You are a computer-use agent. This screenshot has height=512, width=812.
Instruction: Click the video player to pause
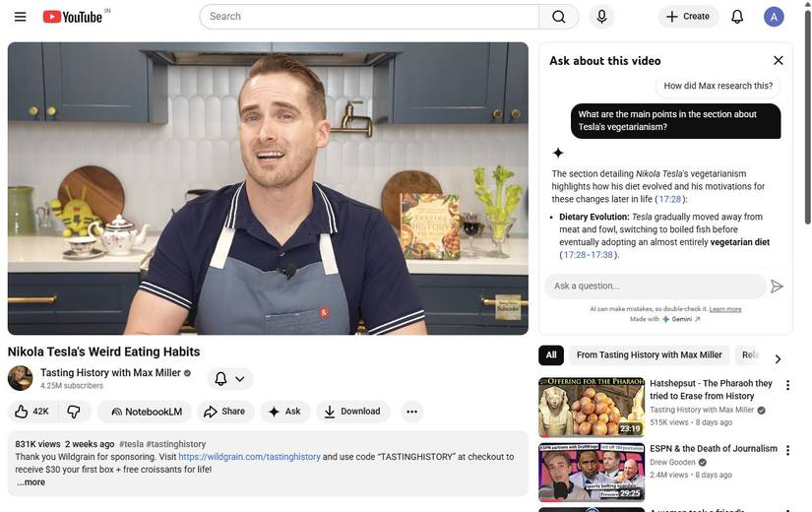pos(268,189)
